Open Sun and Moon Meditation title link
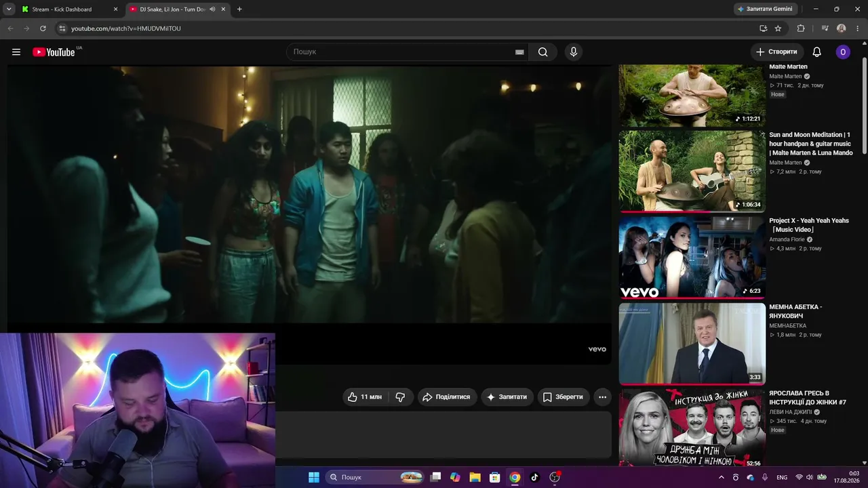Viewport: 868px width, 488px height. tap(811, 144)
